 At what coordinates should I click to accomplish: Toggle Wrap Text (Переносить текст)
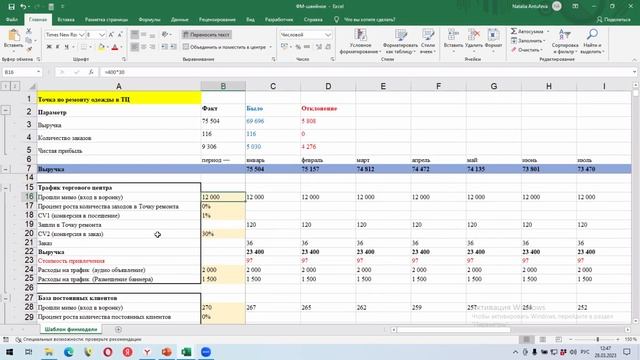[207, 35]
